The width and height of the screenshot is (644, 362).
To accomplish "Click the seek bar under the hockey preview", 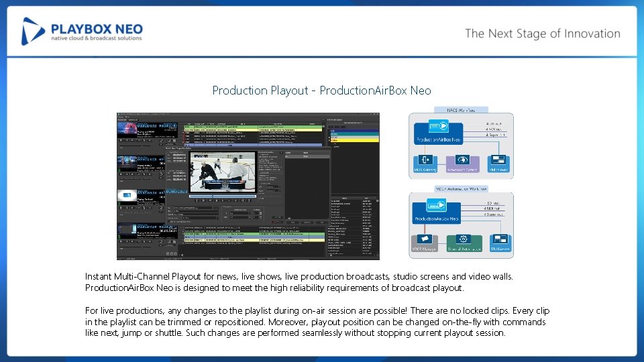I will pos(223,196).
